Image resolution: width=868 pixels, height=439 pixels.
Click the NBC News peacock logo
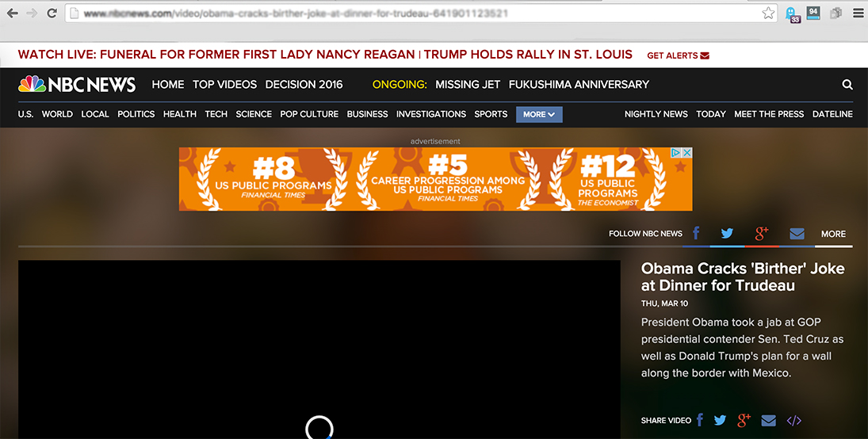tap(77, 84)
